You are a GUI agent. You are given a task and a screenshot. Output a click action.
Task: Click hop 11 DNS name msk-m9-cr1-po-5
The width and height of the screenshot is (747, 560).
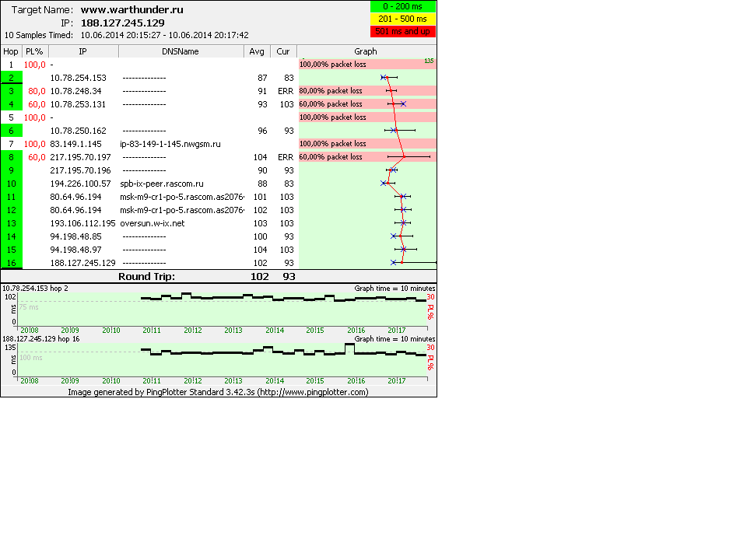coord(182,197)
